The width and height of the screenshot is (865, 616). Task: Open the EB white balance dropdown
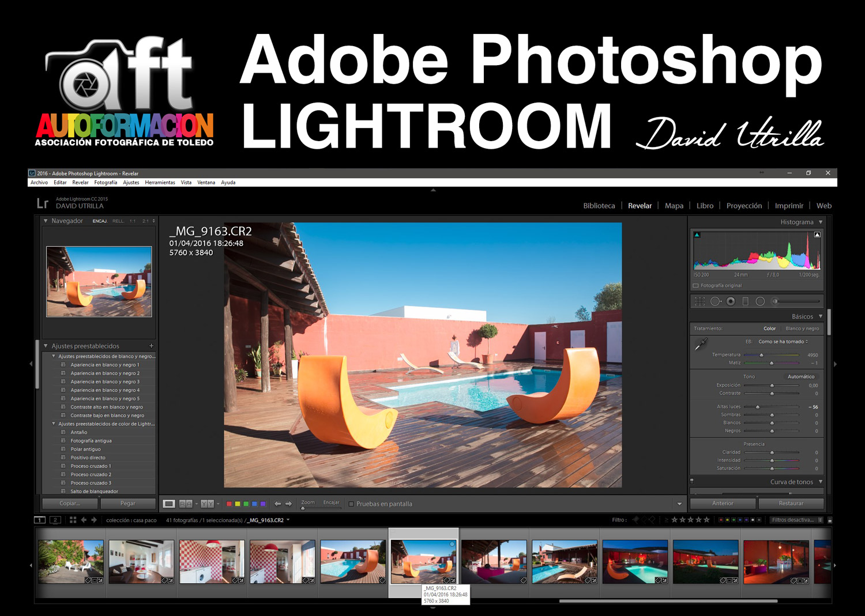pos(783,342)
